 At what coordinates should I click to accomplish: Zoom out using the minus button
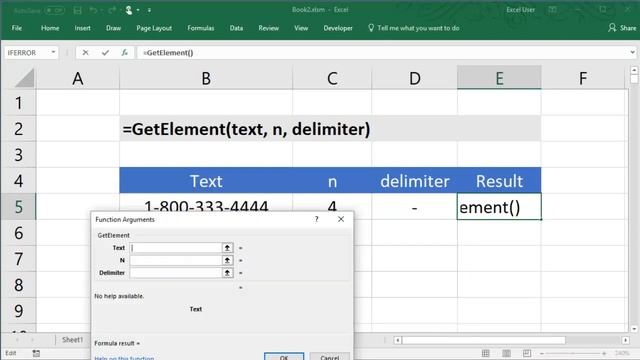click(542, 353)
